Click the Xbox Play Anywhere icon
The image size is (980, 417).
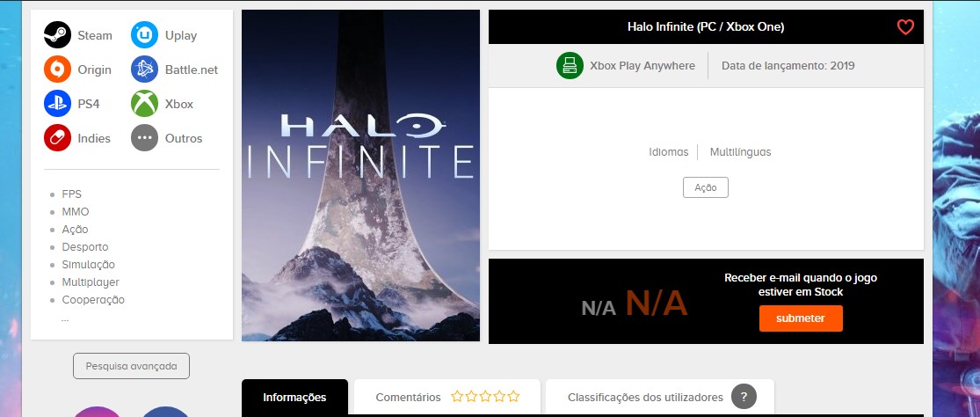(570, 66)
